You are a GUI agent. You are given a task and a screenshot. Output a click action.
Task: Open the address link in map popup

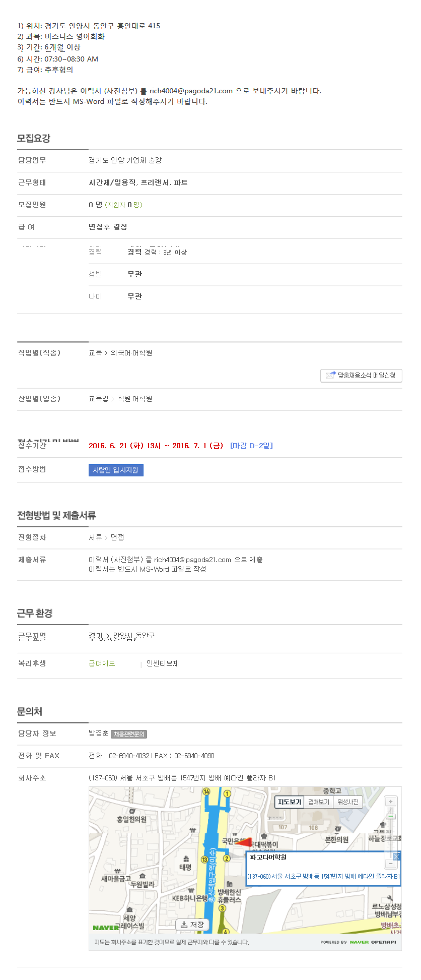pyautogui.click(x=324, y=876)
